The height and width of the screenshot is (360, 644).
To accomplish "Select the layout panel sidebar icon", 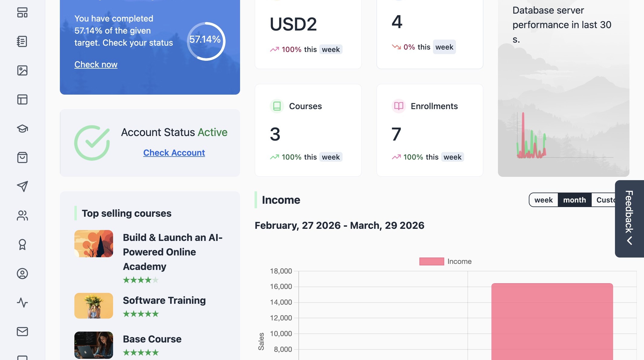I will coord(22,99).
